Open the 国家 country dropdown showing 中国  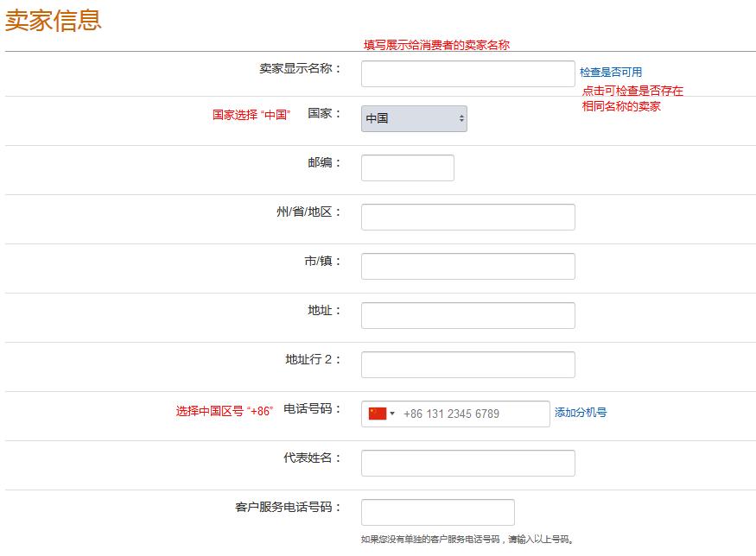tap(413, 119)
